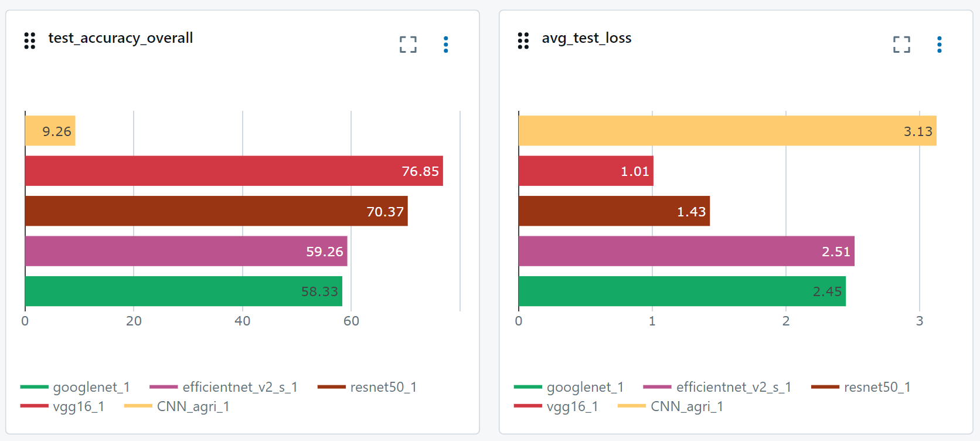Click the 76.85 vgg16 accuracy bar
The width and height of the screenshot is (980, 441).
234,171
